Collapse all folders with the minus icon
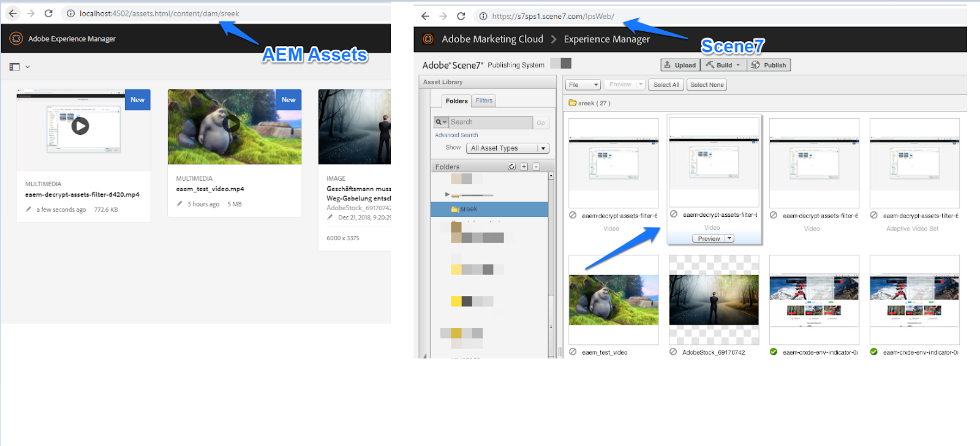This screenshot has height=446, width=980. [x=536, y=167]
